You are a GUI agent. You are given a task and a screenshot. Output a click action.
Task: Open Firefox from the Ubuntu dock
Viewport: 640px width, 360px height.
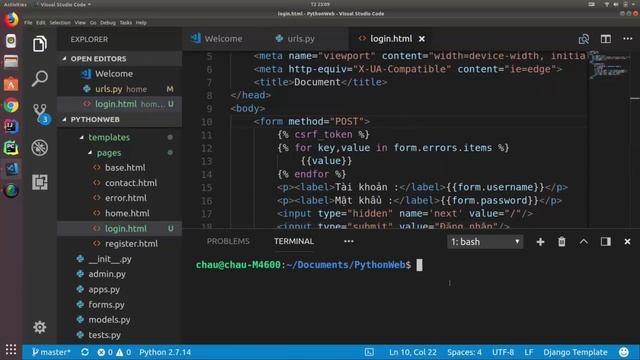coord(11,19)
